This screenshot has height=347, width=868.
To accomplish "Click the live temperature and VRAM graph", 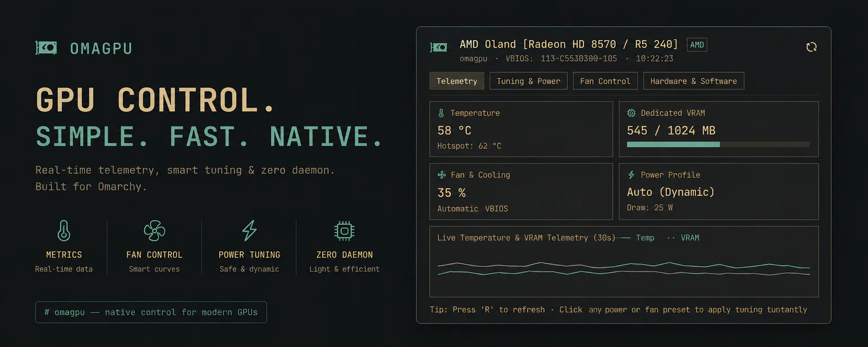I will pos(624,268).
